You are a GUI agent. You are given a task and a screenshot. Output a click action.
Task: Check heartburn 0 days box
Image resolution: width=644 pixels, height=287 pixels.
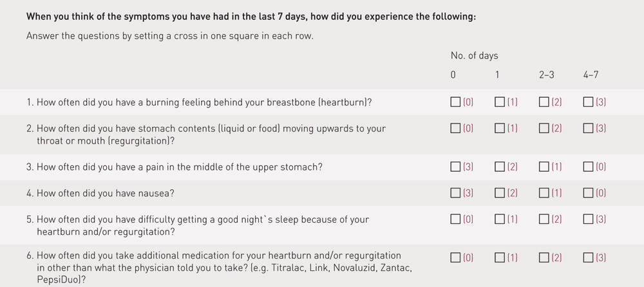(455, 102)
